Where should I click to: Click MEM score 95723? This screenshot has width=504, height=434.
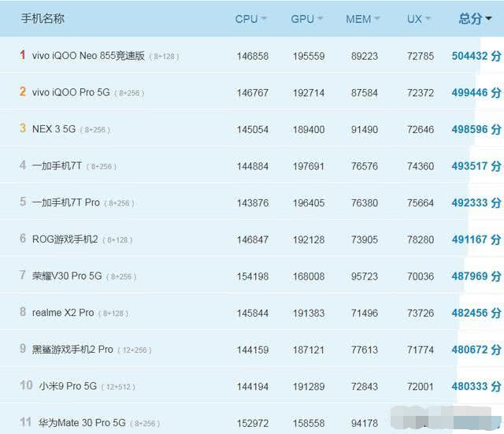[365, 276]
